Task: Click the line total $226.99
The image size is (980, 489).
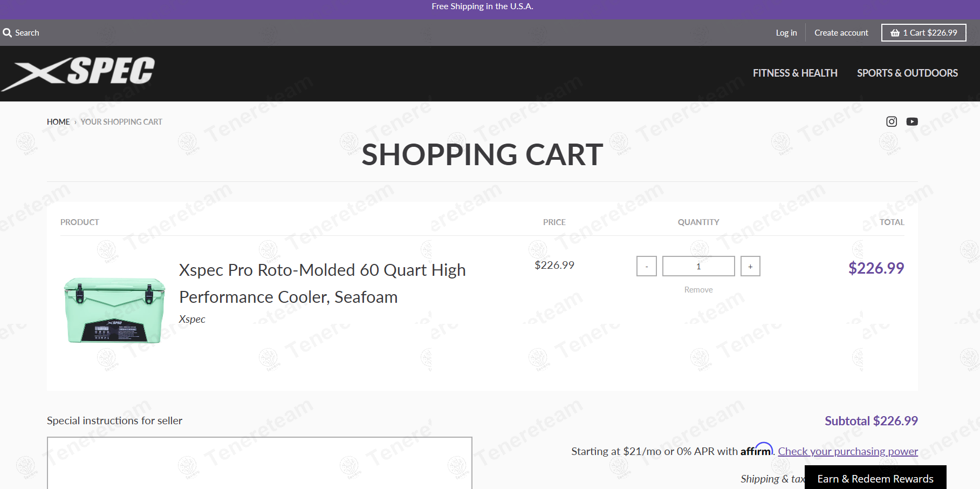Action: [x=876, y=268]
